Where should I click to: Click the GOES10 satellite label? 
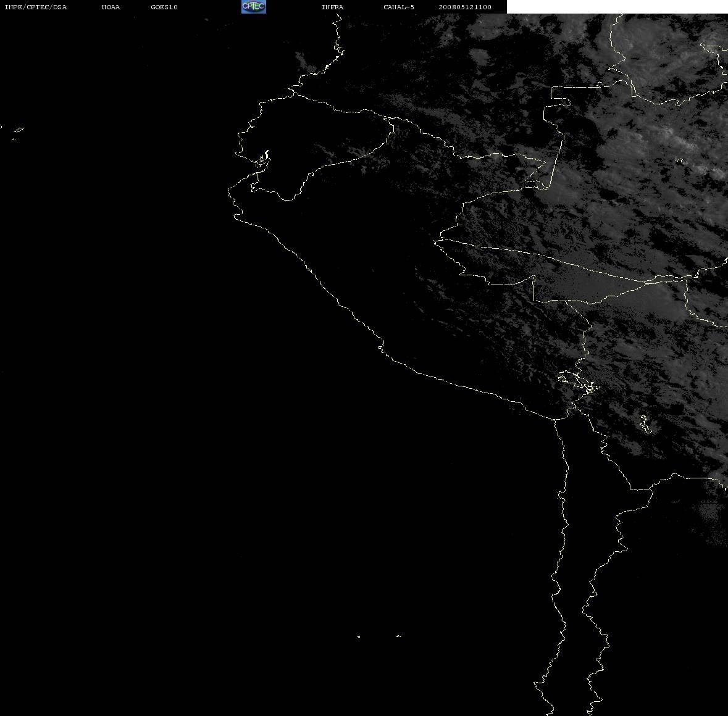click(x=164, y=7)
